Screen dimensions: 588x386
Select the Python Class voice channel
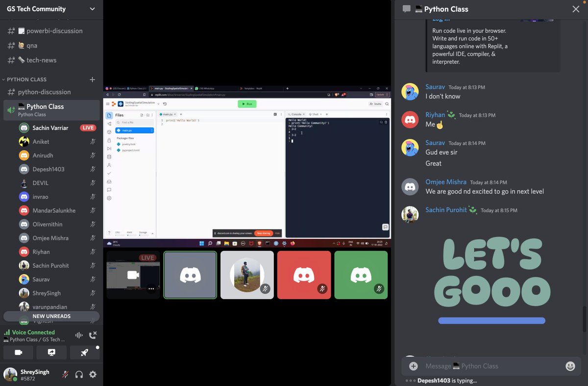tap(51, 110)
